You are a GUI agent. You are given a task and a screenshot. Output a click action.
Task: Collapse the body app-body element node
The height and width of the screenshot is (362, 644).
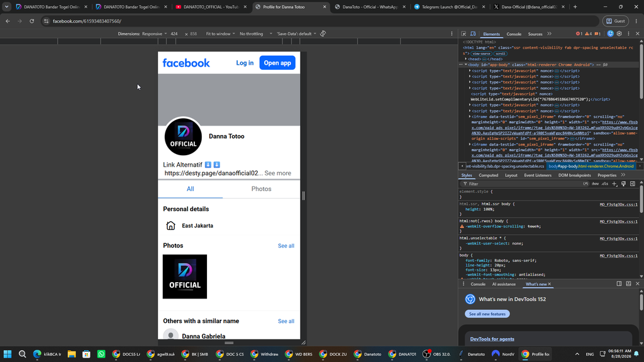tap(466, 65)
